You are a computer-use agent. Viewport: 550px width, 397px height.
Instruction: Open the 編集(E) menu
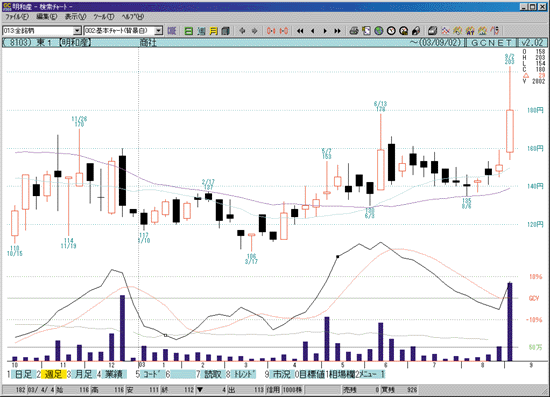point(46,16)
